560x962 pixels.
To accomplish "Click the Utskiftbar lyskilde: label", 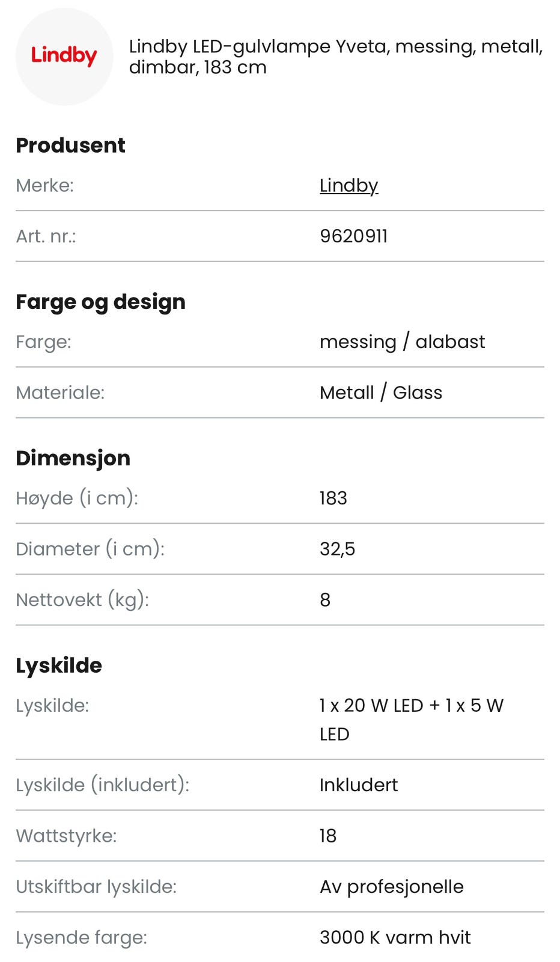I will click(96, 887).
